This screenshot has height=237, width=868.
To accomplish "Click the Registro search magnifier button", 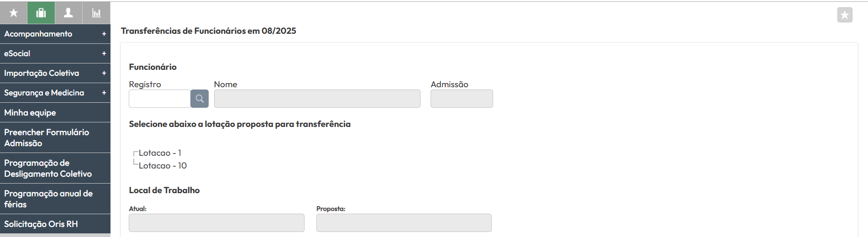I will click(x=200, y=99).
